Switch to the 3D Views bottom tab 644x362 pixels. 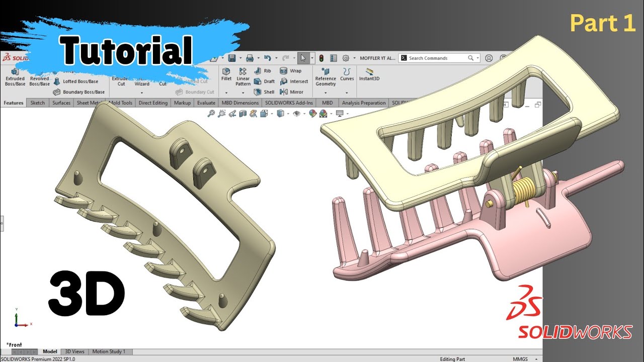[75, 351]
